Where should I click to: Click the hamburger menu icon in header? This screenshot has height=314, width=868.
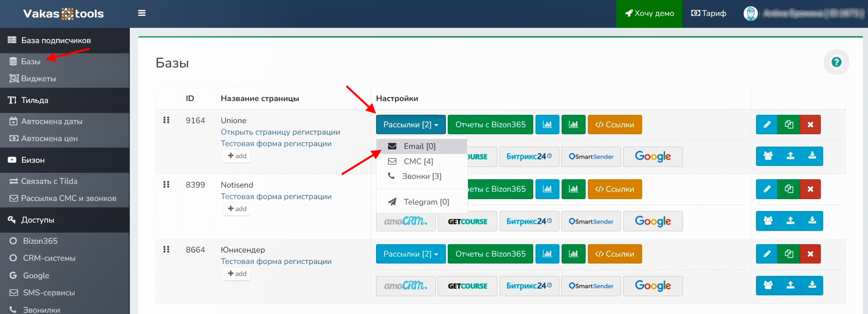coord(142,13)
